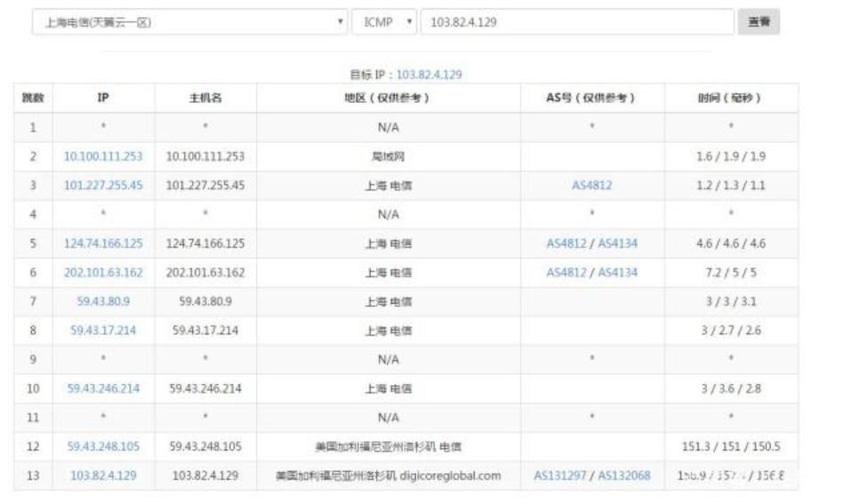Open IP link 59.43.17.214 in hop 8
850x504 pixels.
click(x=103, y=331)
